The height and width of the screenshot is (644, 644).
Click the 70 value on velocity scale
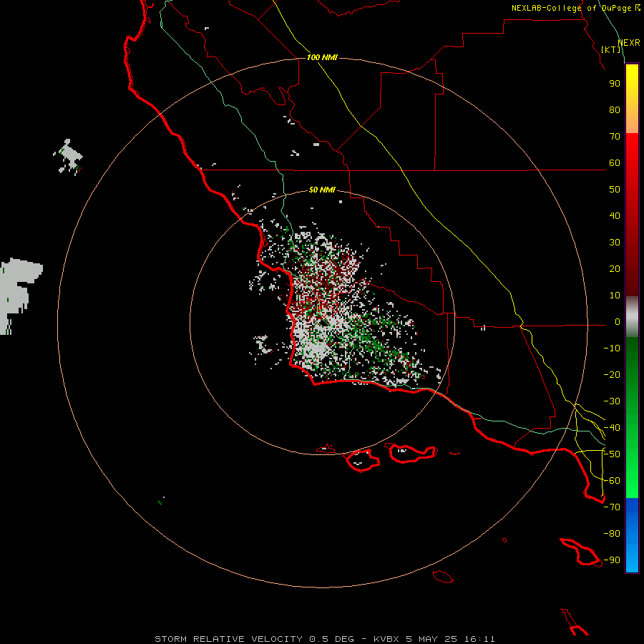615,137
